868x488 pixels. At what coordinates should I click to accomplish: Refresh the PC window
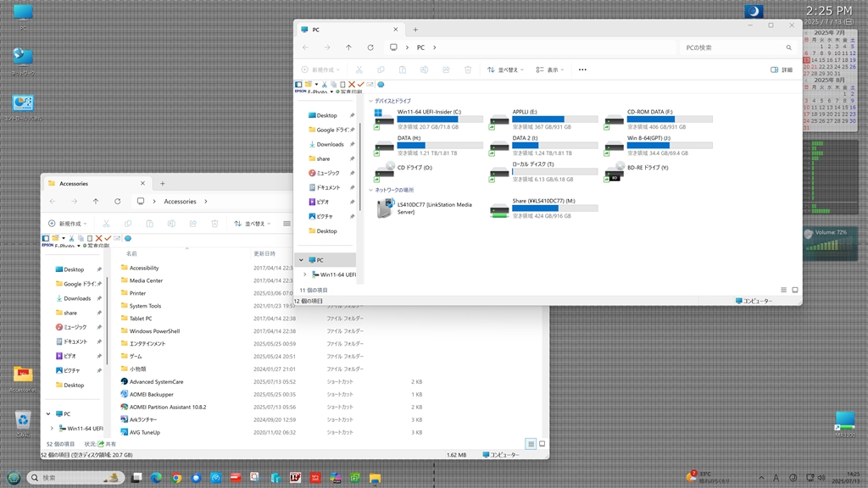pyautogui.click(x=370, y=47)
